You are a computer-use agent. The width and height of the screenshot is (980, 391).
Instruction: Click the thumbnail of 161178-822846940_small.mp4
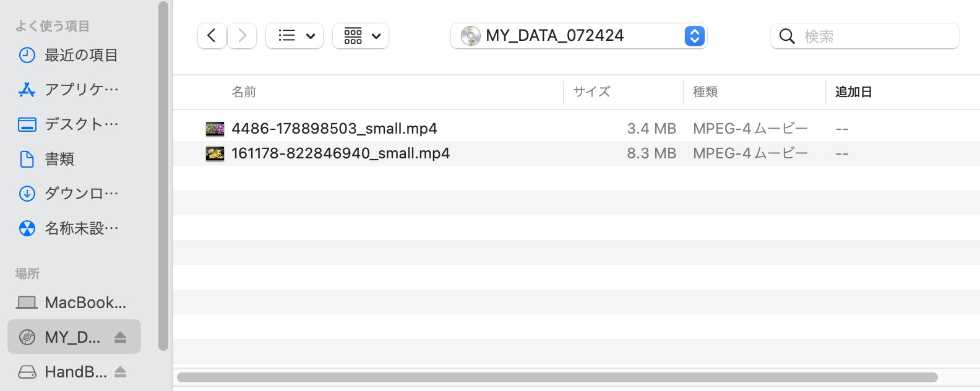tap(215, 153)
